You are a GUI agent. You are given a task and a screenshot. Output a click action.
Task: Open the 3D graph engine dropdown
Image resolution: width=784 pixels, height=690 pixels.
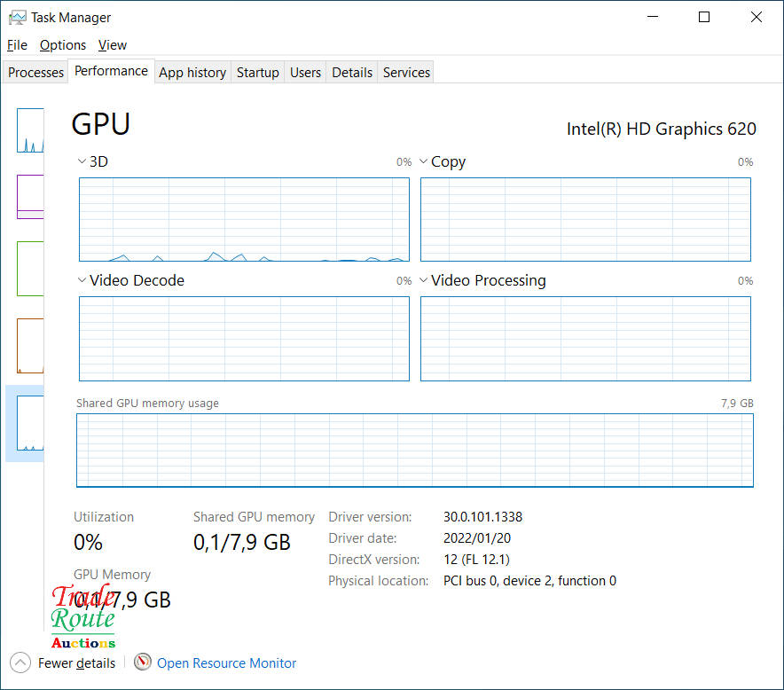coord(82,161)
